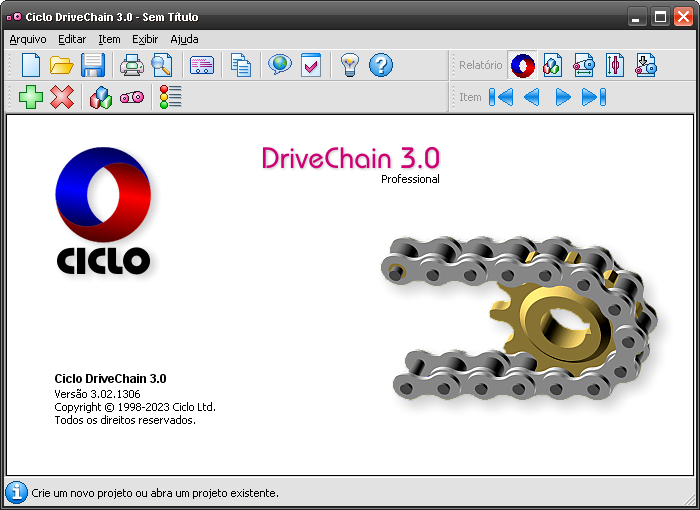Open the Ajuda menu
Image resolution: width=700 pixels, height=510 pixels.
pyautogui.click(x=184, y=39)
